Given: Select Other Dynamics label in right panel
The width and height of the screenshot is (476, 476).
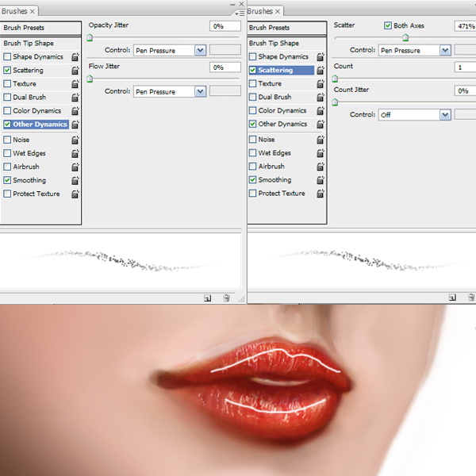Looking at the screenshot, I should pyautogui.click(x=282, y=125).
